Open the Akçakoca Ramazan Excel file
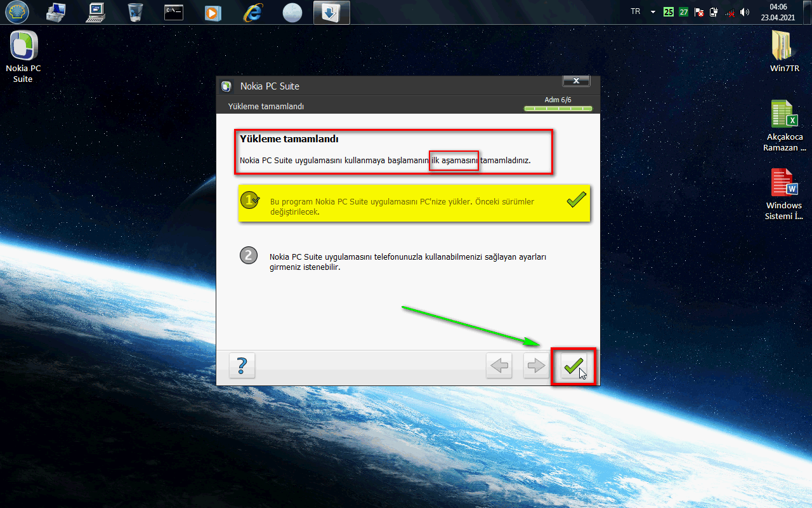 [785, 126]
